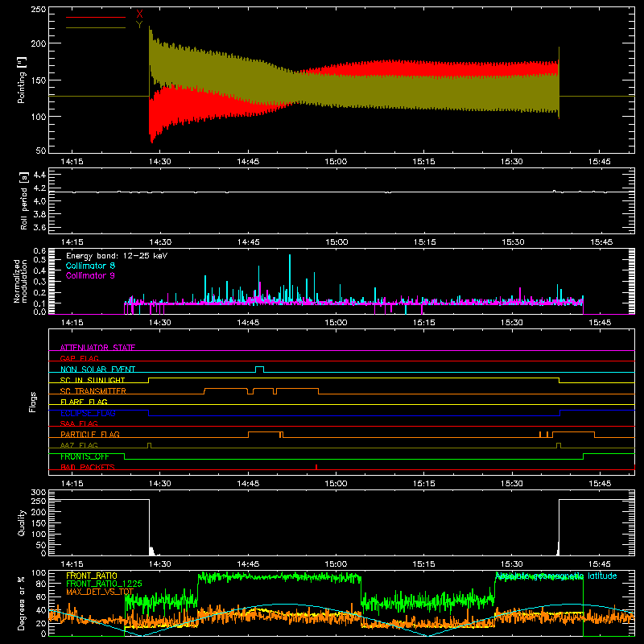Click the 0.5 tick label on modulation axis
The width and height of the screenshot is (644, 644).
point(39,259)
